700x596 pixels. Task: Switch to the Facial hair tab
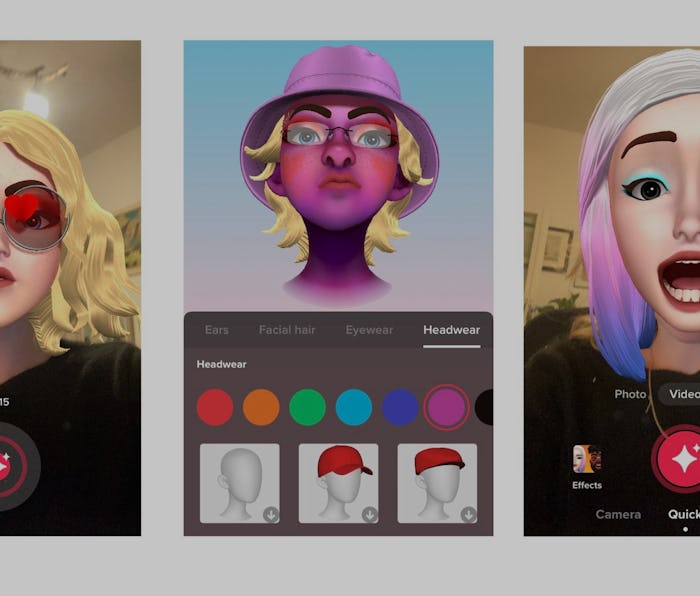click(287, 330)
